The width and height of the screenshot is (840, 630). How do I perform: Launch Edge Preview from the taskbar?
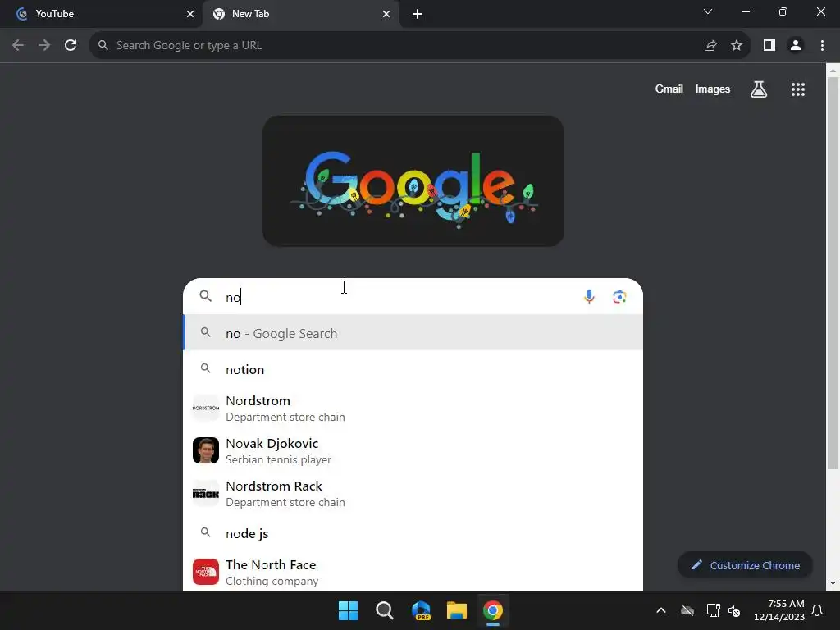click(x=421, y=610)
